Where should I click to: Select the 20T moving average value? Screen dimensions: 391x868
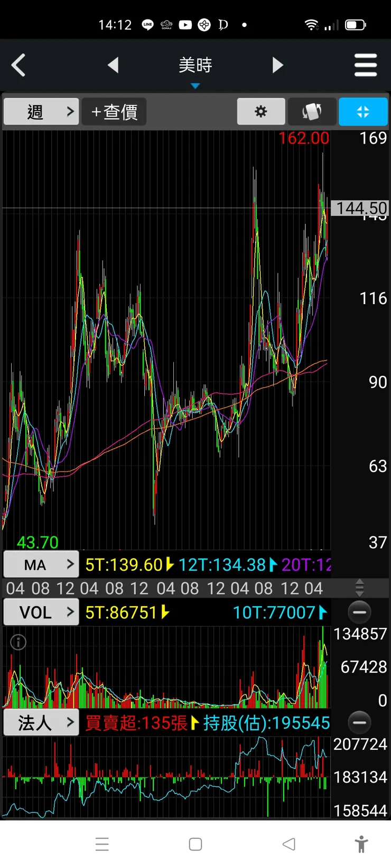306,565
